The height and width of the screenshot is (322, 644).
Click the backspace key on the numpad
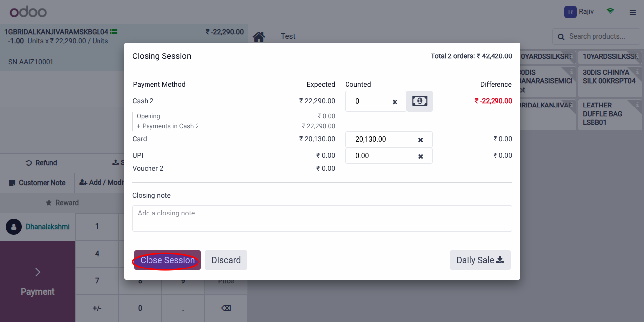[226, 308]
